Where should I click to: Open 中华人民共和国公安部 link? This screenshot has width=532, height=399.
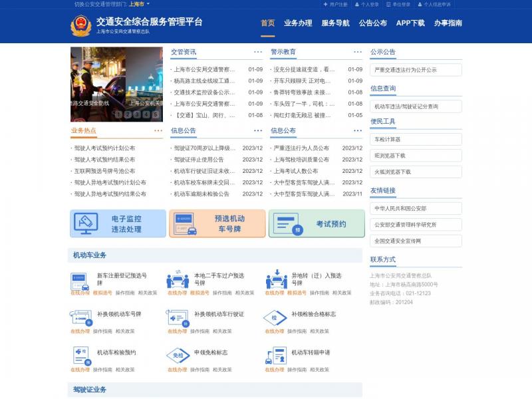click(416, 209)
